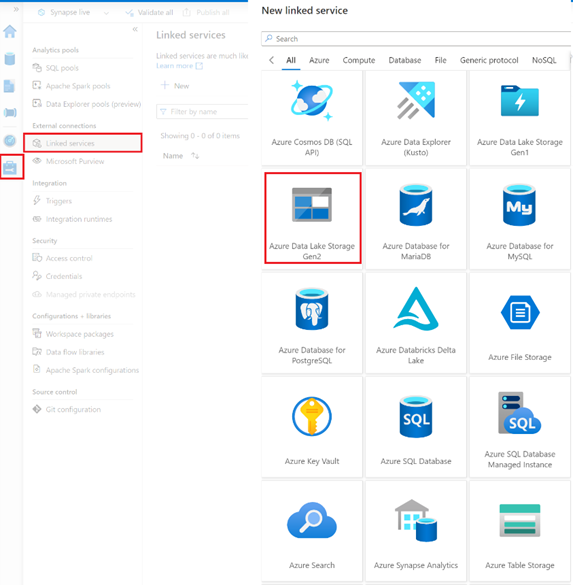Open the Synapse live dropdown
Image resolution: width=573 pixels, height=585 pixels.
73,13
